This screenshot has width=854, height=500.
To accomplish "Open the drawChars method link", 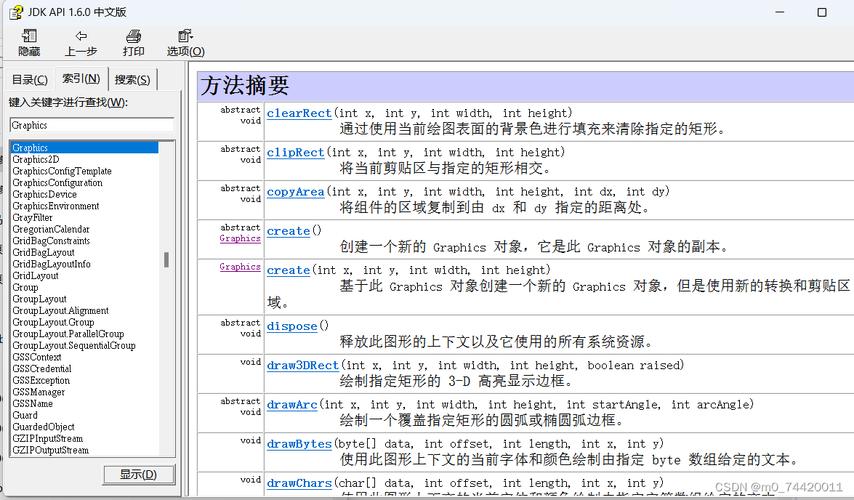I will (x=299, y=483).
